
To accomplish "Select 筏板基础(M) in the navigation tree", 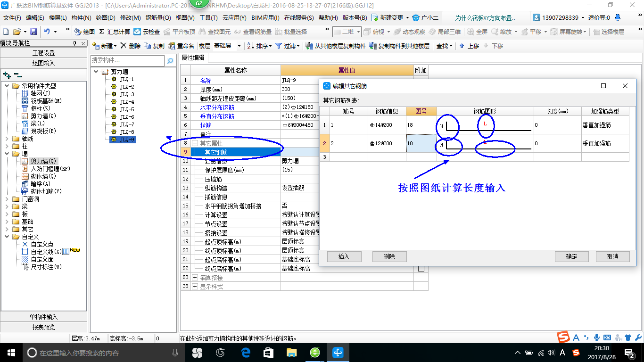I will coord(41,101).
